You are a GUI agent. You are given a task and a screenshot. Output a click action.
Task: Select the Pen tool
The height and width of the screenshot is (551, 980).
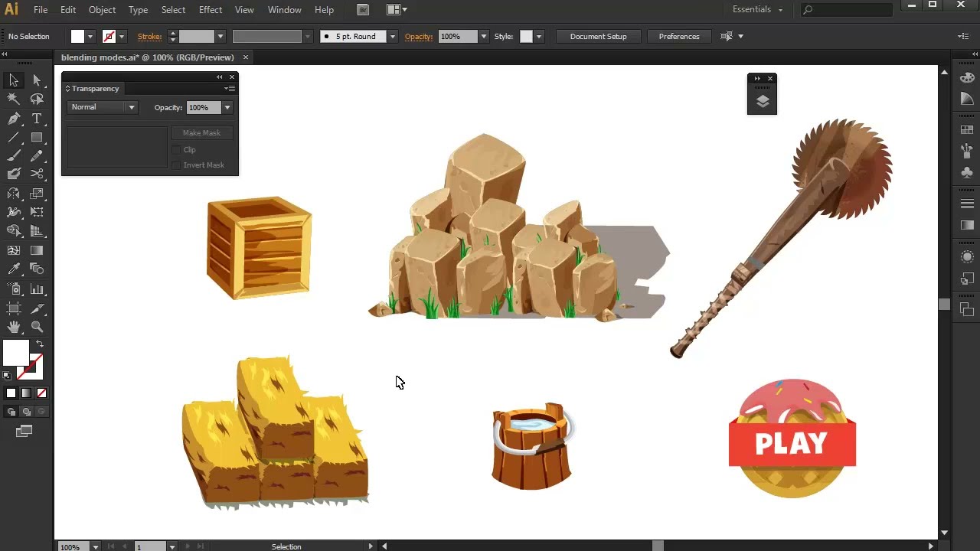[14, 119]
